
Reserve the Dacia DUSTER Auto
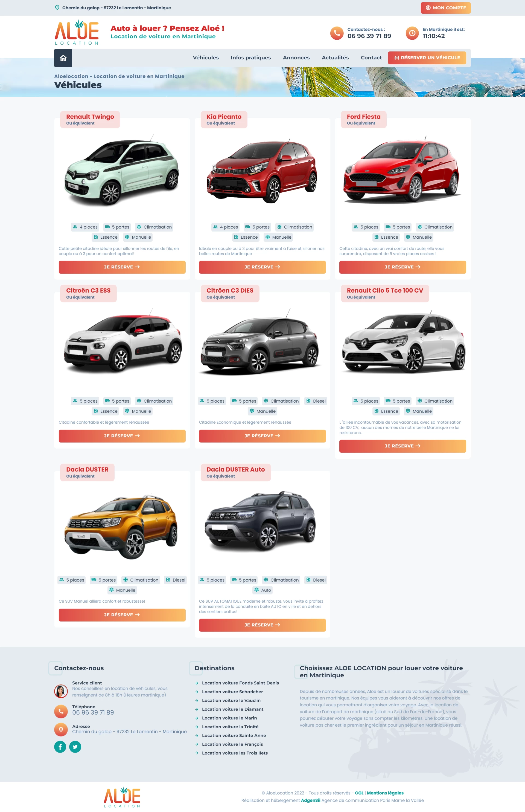262,625
